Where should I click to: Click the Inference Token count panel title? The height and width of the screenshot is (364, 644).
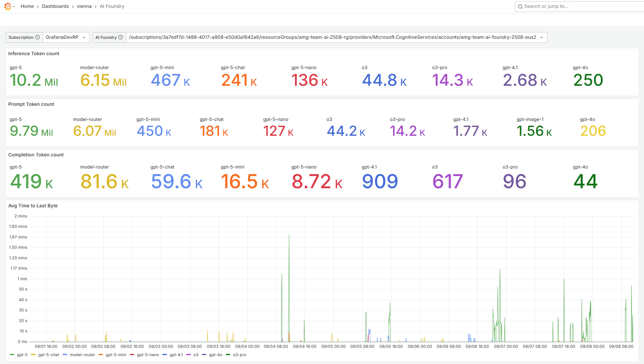tap(34, 54)
